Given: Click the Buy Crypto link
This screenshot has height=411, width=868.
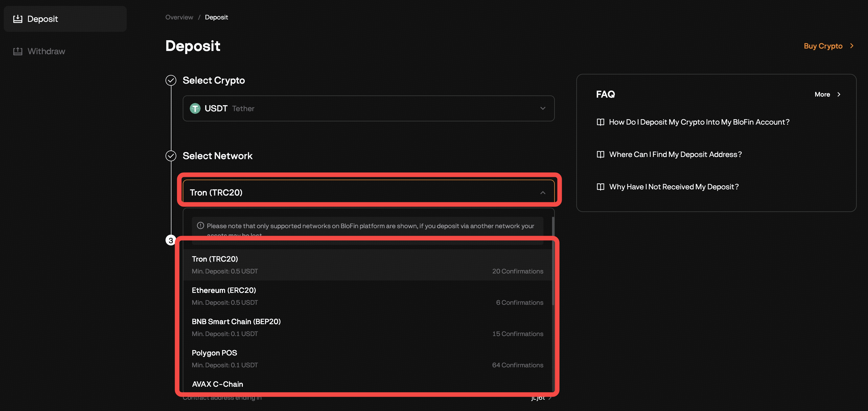Looking at the screenshot, I should tap(823, 46).
